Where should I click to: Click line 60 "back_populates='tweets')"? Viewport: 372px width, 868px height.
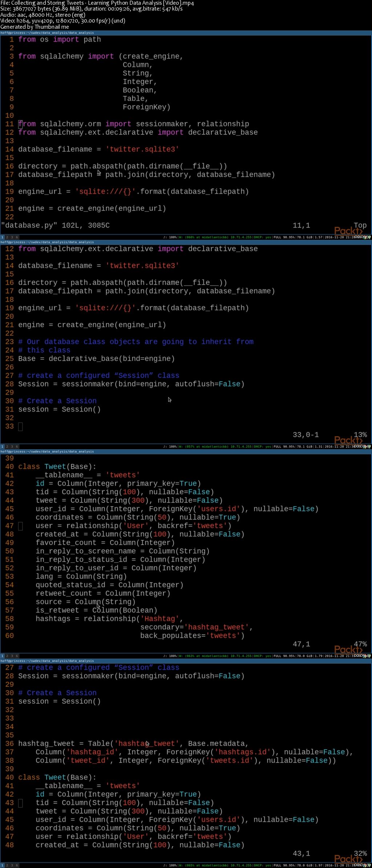[192, 635]
